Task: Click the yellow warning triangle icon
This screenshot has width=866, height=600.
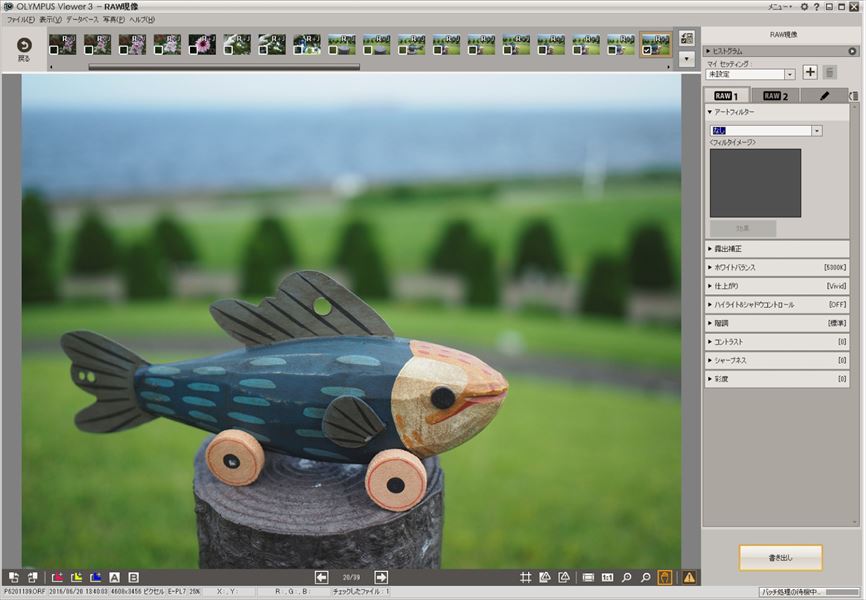Action: 689,577
